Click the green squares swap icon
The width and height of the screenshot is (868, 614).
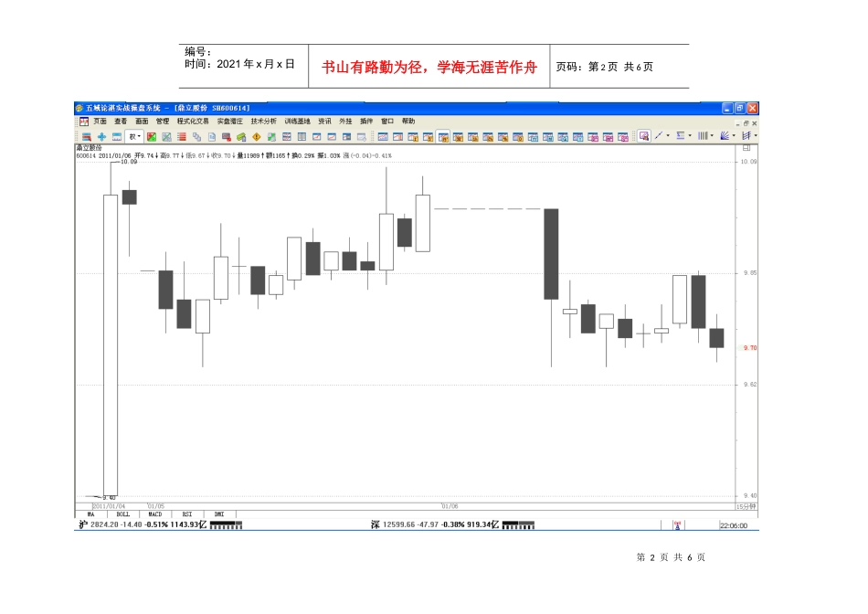(271, 137)
